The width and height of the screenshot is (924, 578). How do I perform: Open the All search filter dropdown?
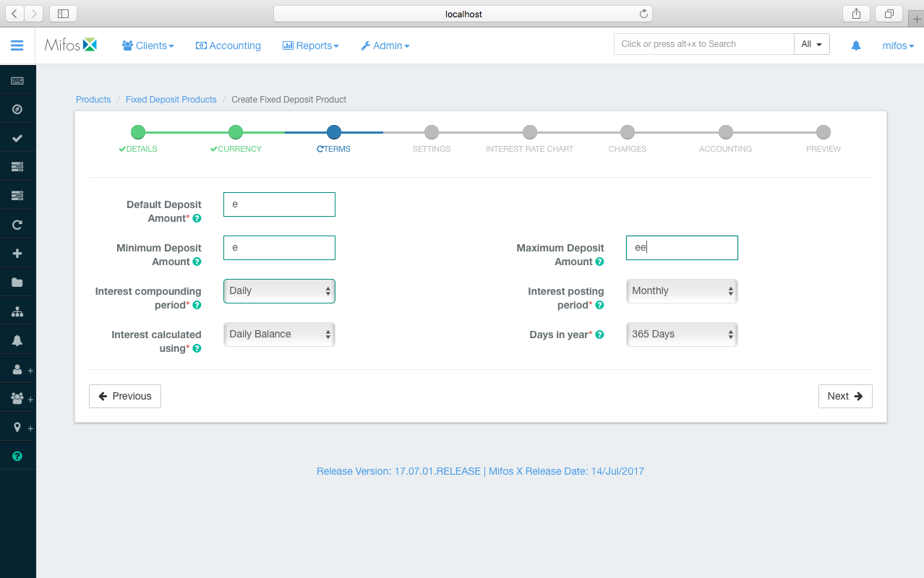pyautogui.click(x=811, y=44)
